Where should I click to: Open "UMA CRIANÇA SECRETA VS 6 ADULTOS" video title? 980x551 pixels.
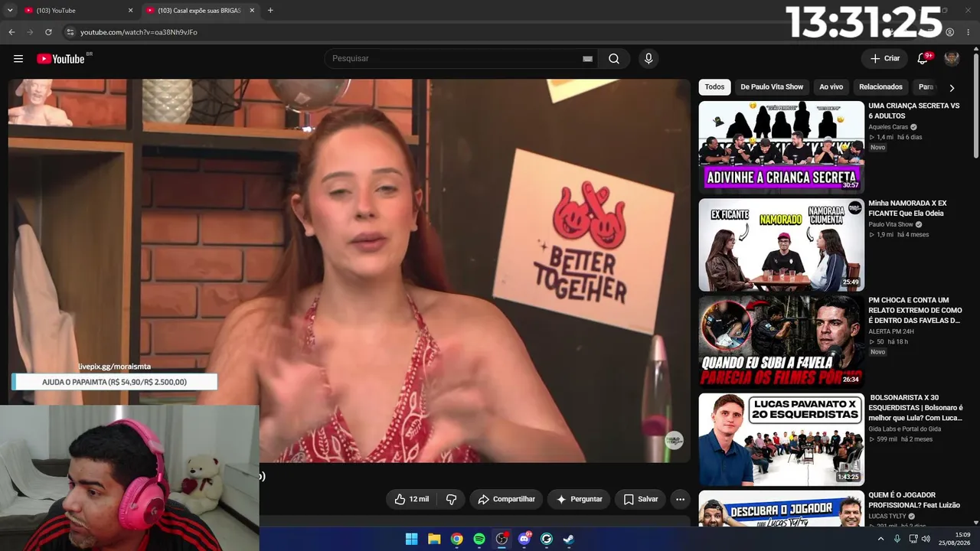[x=914, y=111]
